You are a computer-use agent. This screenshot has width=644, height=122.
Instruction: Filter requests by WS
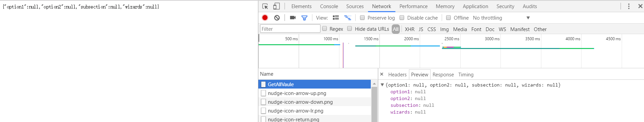coord(503,29)
